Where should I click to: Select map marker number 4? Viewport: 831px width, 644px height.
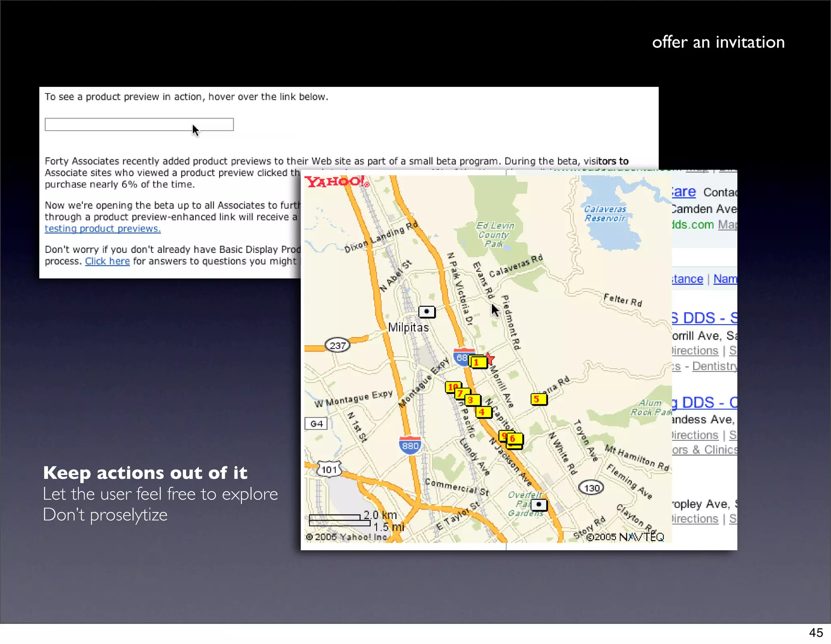coord(484,413)
